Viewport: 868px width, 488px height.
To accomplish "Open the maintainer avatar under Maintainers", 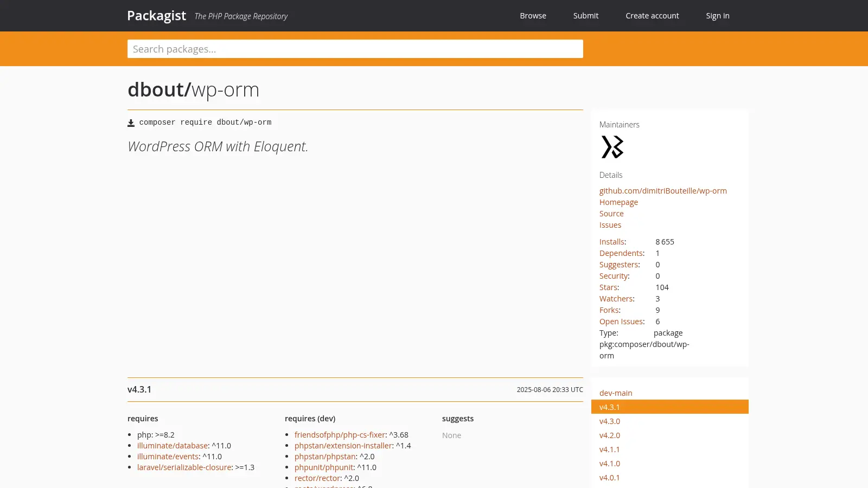I will [612, 147].
